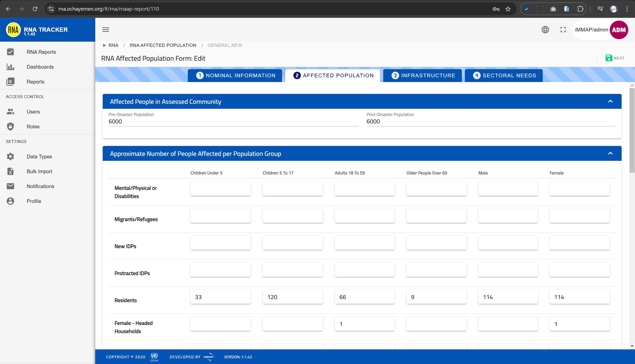Click the page vertical scrollbar thumb
Viewport: 635px width, 364px height.
click(632, 130)
